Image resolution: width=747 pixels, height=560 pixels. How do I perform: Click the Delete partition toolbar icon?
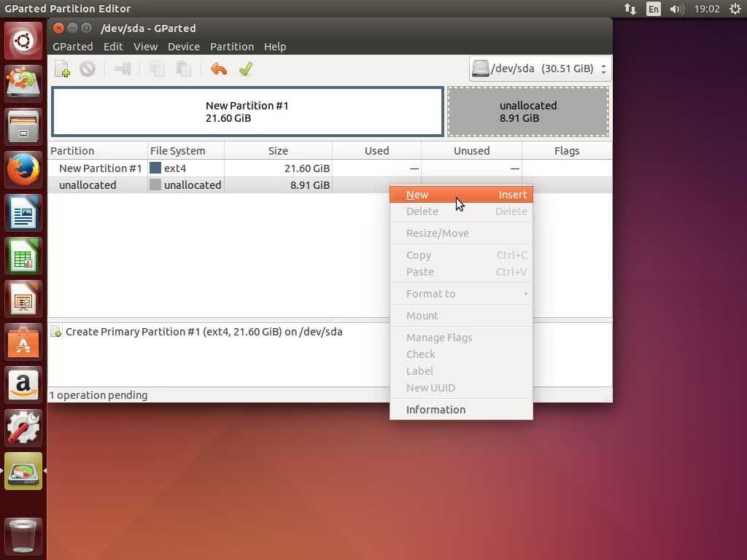point(88,69)
